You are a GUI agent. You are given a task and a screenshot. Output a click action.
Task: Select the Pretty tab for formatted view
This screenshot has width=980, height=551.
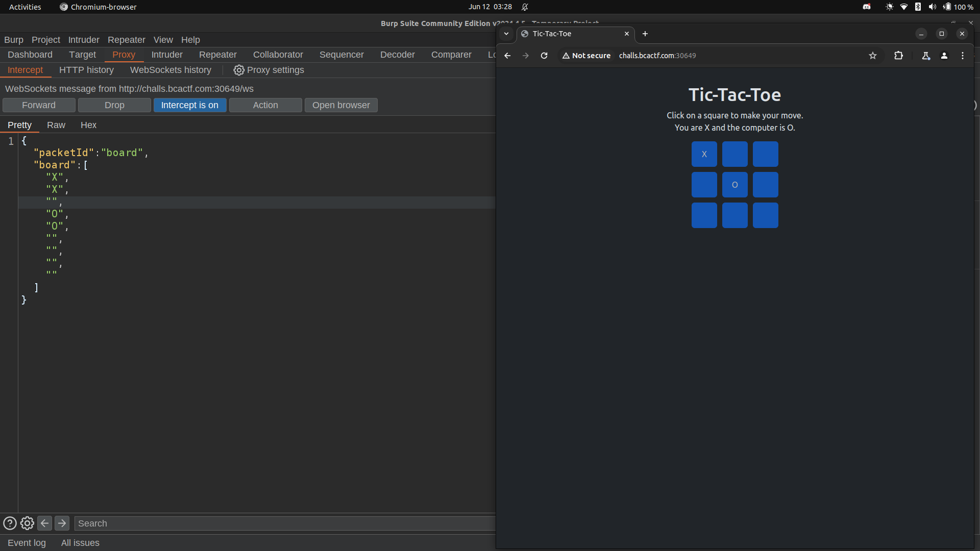[x=19, y=124]
